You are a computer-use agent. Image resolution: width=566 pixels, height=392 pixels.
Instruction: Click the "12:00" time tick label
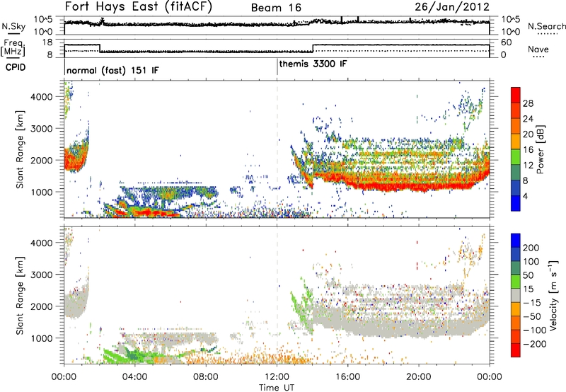pos(277,377)
